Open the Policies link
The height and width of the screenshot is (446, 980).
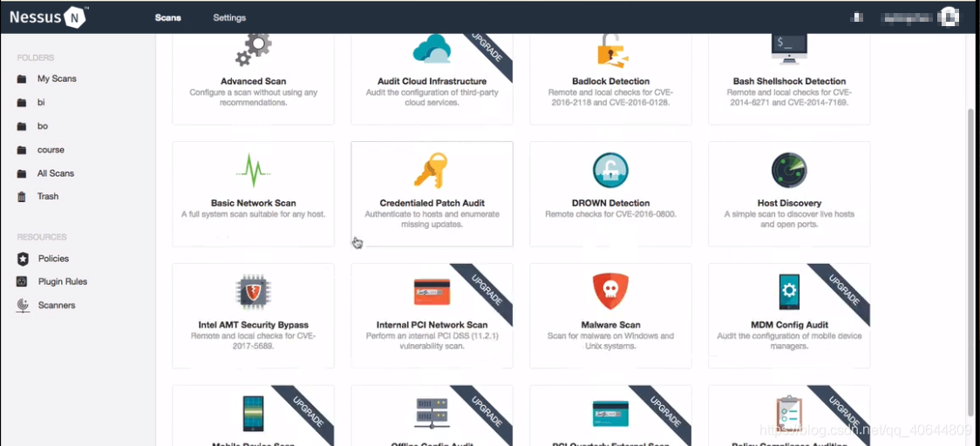coord(54,259)
